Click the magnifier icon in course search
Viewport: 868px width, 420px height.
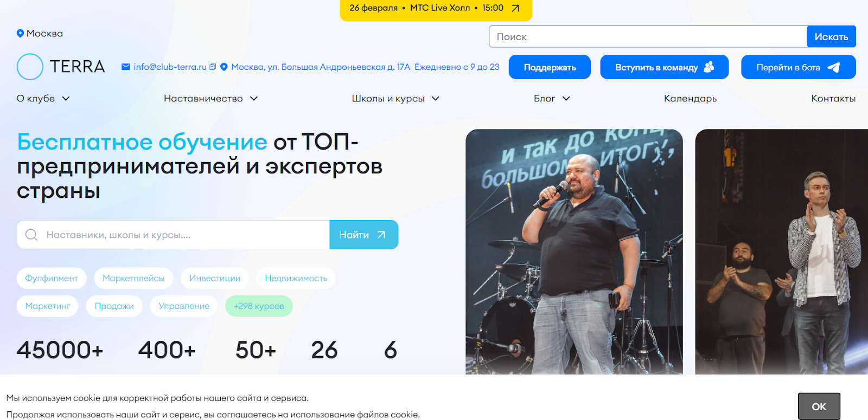pyautogui.click(x=31, y=235)
